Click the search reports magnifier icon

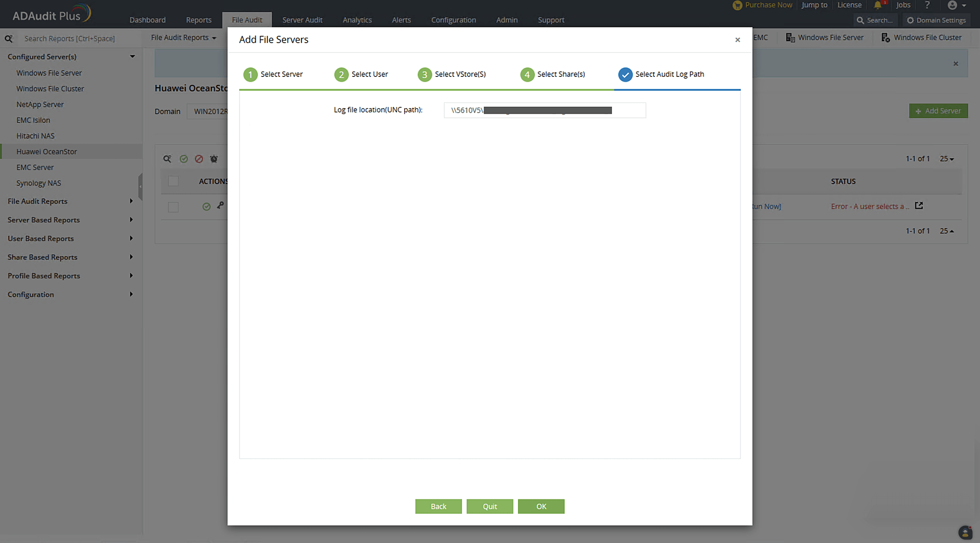point(9,38)
